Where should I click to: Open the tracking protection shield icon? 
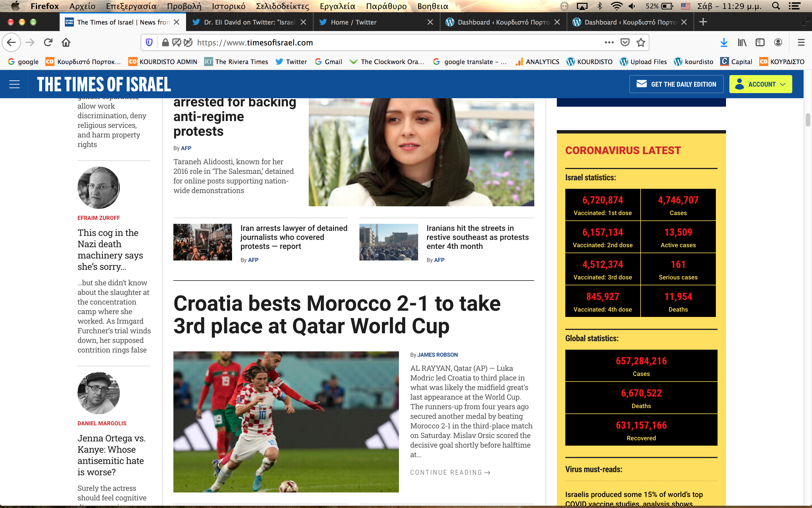(149, 42)
